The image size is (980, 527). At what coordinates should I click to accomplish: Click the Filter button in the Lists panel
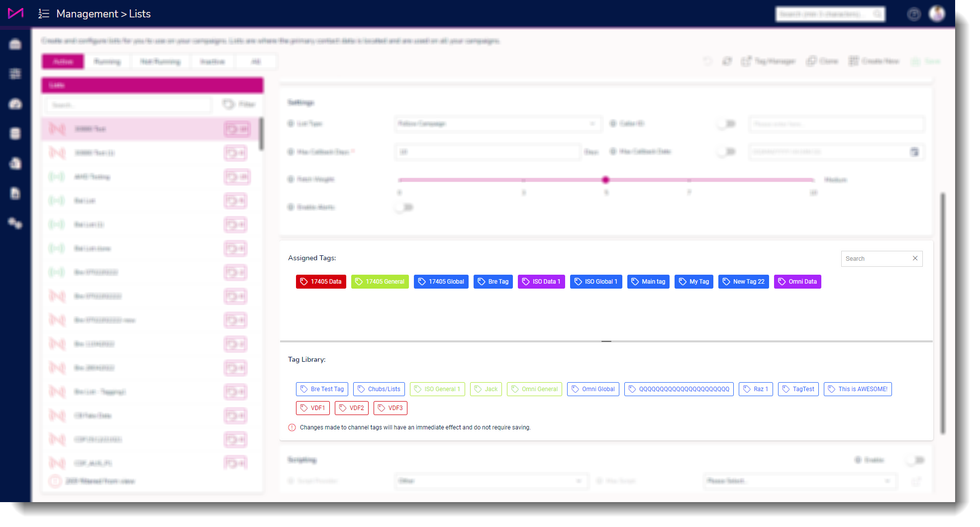(x=239, y=104)
